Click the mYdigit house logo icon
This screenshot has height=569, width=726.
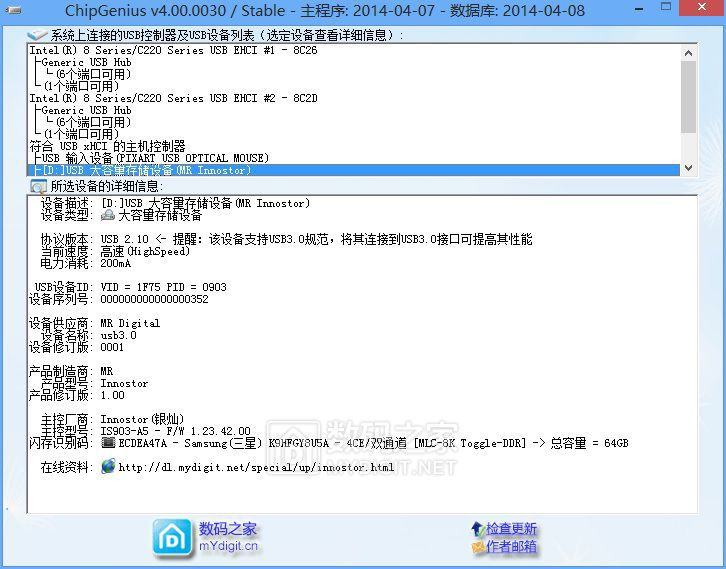point(172,537)
